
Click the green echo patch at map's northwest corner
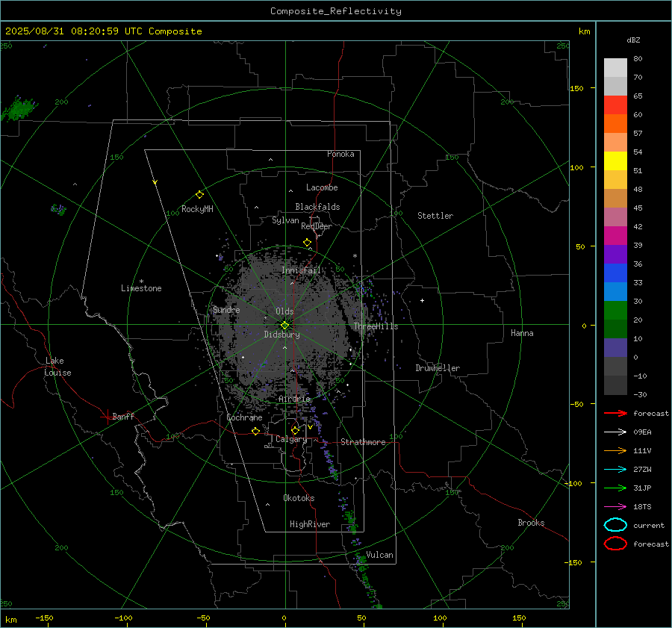coord(19,109)
